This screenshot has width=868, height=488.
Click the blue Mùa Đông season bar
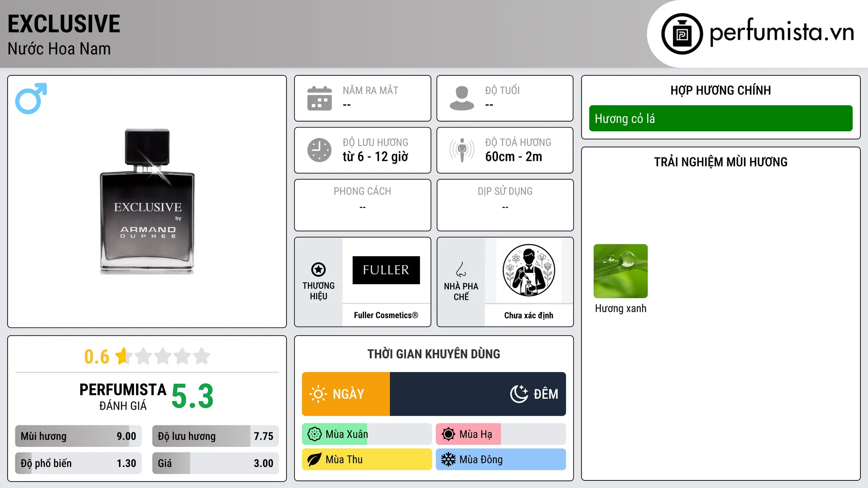tap(501, 460)
